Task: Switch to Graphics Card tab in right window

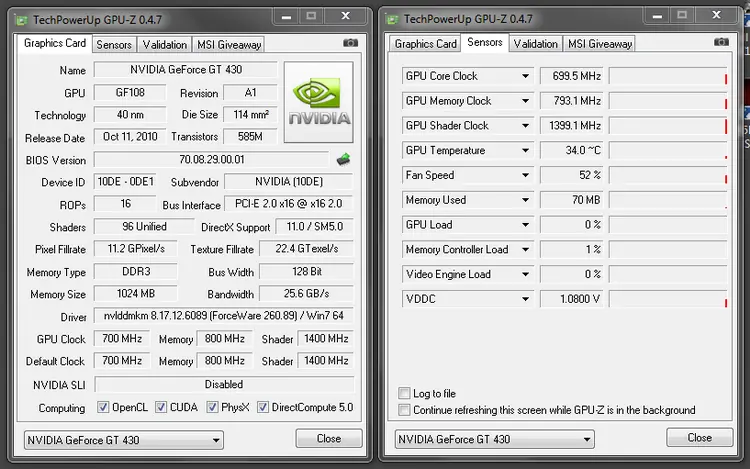Action: point(425,44)
